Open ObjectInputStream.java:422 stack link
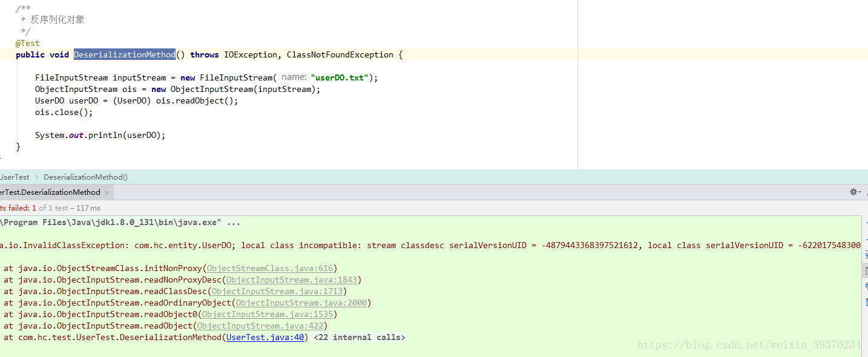Screen dimensions: 868x357 point(260,326)
